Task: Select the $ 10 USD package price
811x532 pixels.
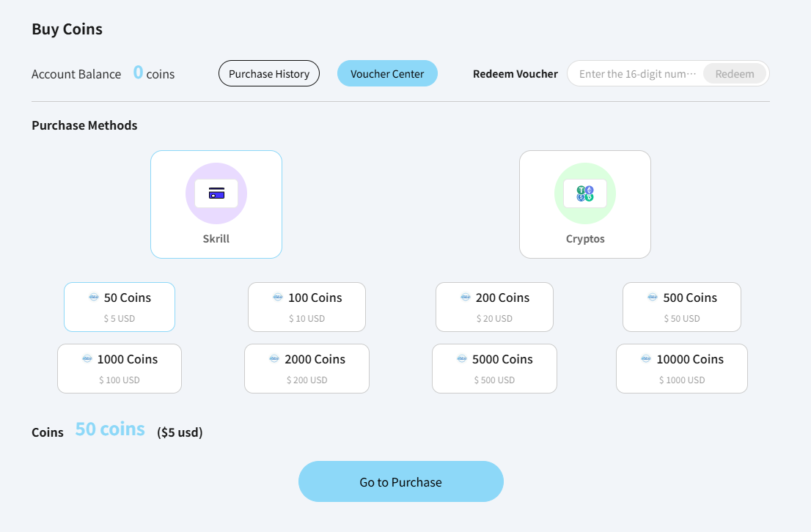Action: [307, 319]
